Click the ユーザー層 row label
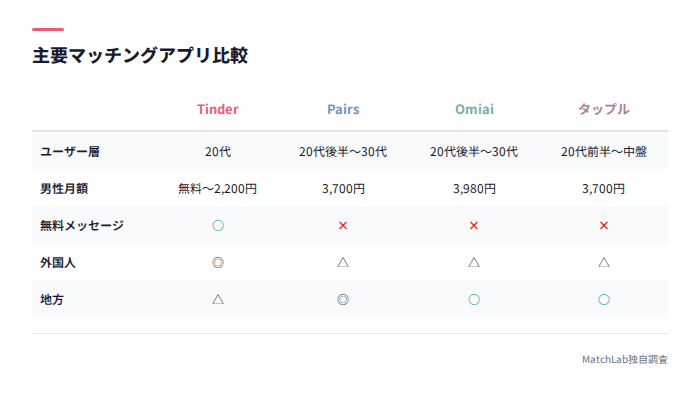 [70, 152]
